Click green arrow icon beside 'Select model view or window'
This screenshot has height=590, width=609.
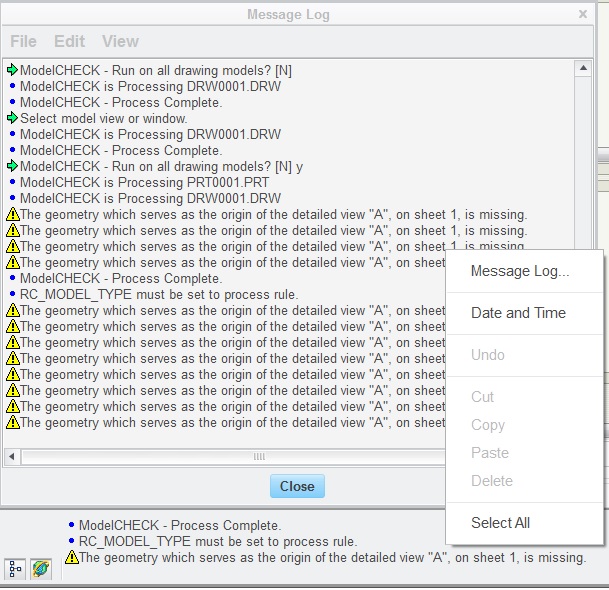click(12, 118)
